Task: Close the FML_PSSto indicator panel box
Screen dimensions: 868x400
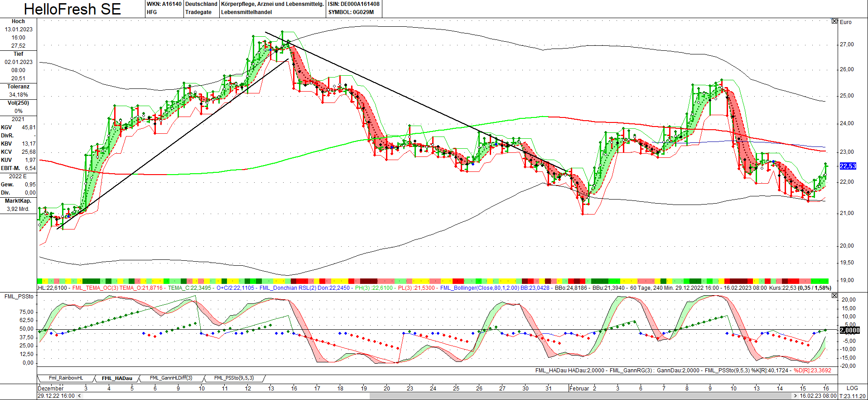Action: pos(834,296)
